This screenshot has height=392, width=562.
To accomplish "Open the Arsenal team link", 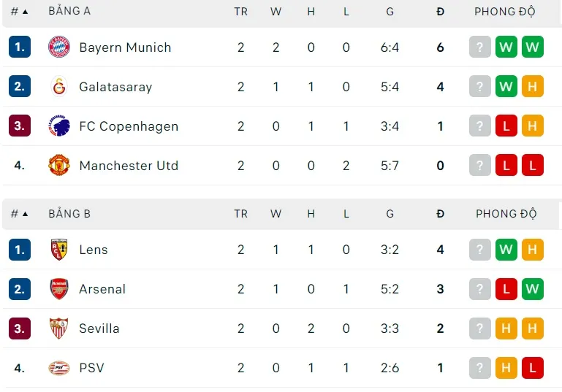I will 102,289.
